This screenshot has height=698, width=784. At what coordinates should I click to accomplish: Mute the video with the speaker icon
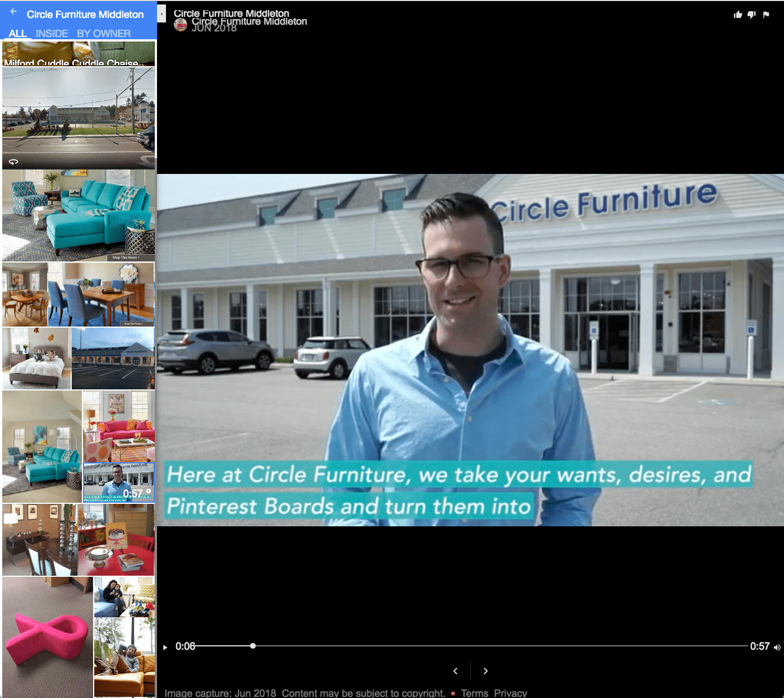click(777, 647)
